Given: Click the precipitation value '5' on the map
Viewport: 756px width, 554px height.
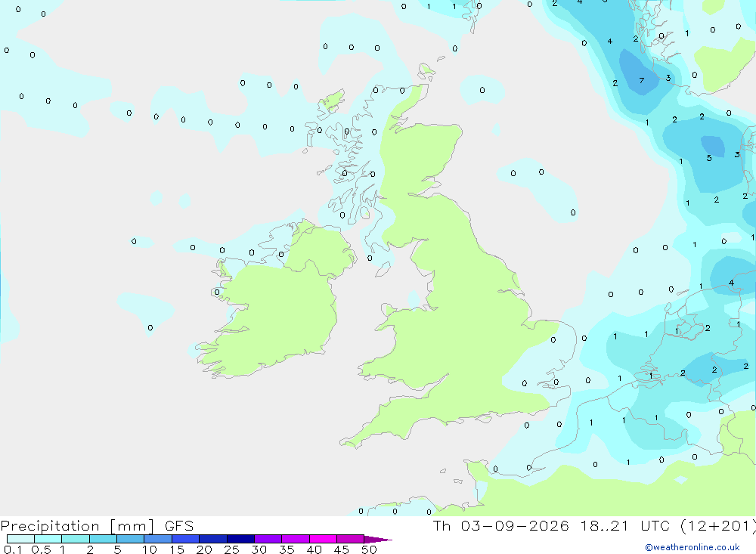Looking at the screenshot, I should [709, 158].
